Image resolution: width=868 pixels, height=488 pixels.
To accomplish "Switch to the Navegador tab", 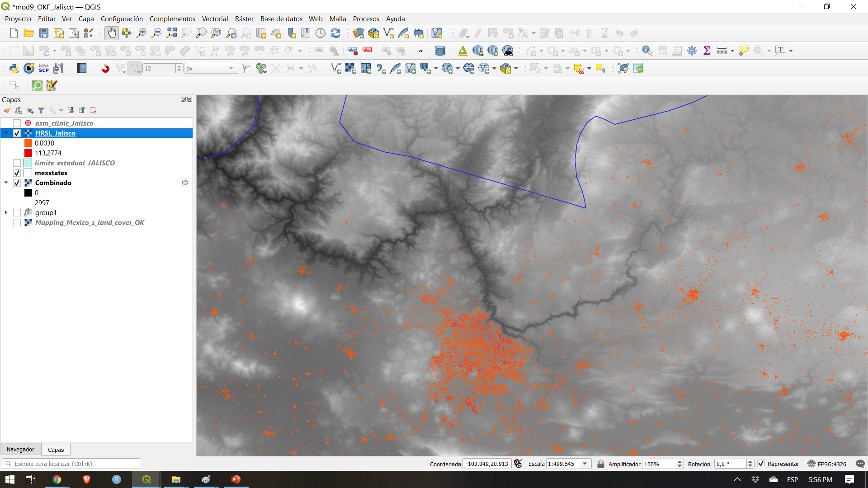I will tap(20, 449).
